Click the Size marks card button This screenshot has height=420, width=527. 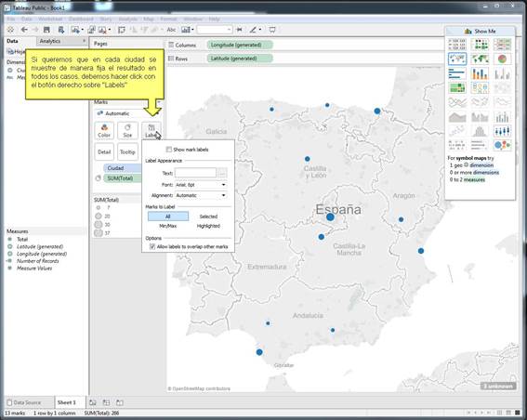tap(127, 130)
